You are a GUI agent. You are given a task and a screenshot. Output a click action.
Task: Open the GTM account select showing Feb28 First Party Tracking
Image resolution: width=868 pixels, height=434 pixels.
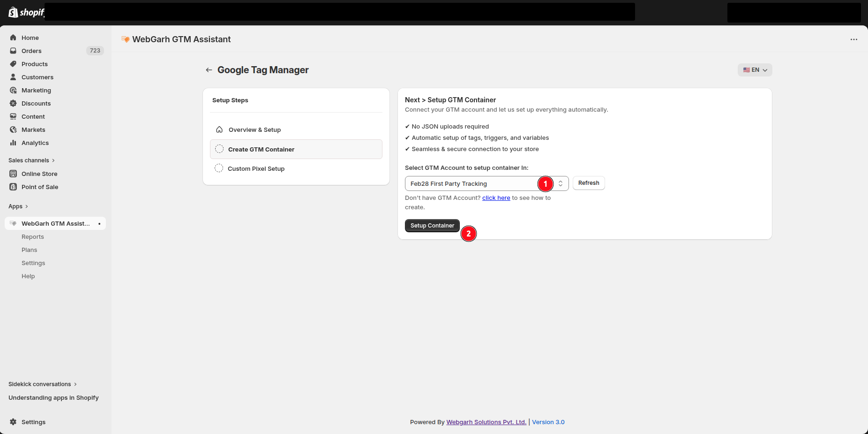click(487, 183)
